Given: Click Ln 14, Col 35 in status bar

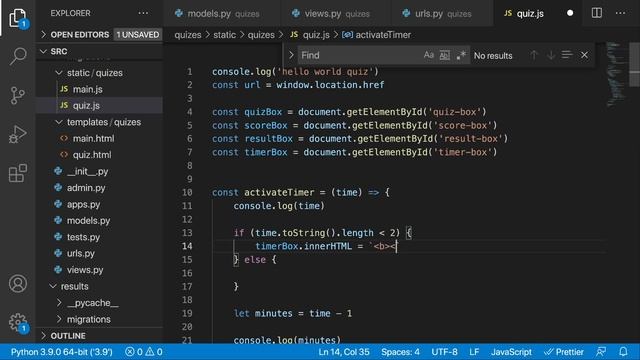Looking at the screenshot, I should point(344,352).
